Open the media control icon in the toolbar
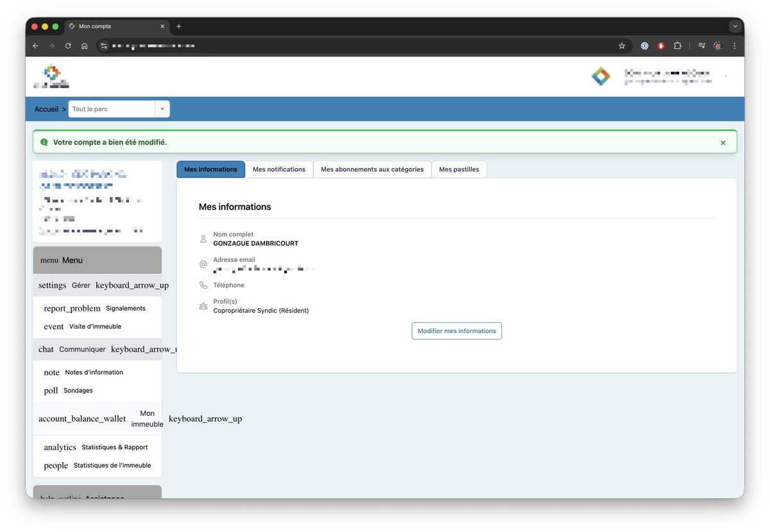 tap(701, 46)
